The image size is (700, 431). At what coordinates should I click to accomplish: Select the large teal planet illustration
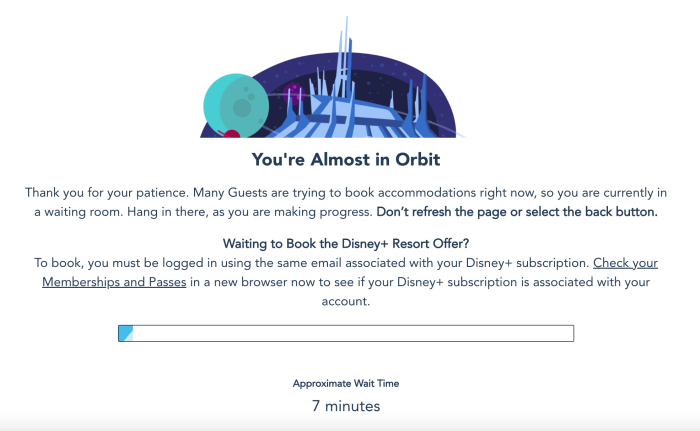(x=236, y=106)
